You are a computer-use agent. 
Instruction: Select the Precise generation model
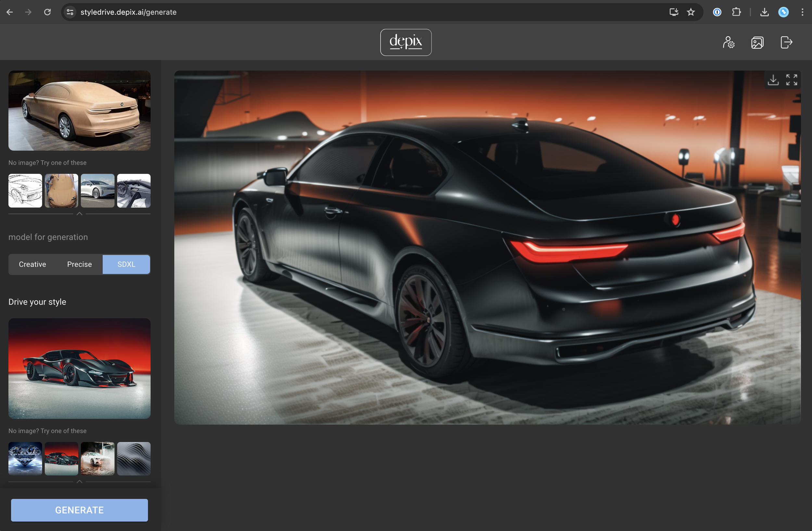pos(80,265)
